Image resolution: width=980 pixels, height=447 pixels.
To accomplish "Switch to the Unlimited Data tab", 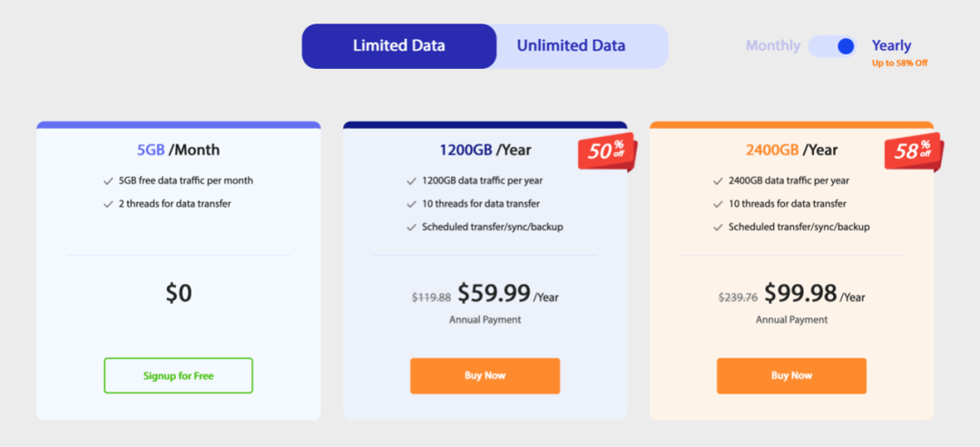I will (572, 45).
